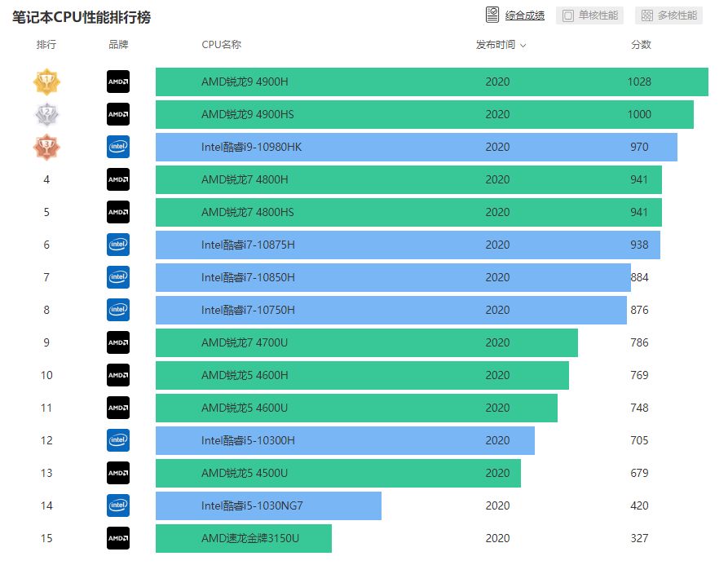The height and width of the screenshot is (565, 728).
Task: Click the AMD锐龙5 4600U bar
Action: (356, 408)
